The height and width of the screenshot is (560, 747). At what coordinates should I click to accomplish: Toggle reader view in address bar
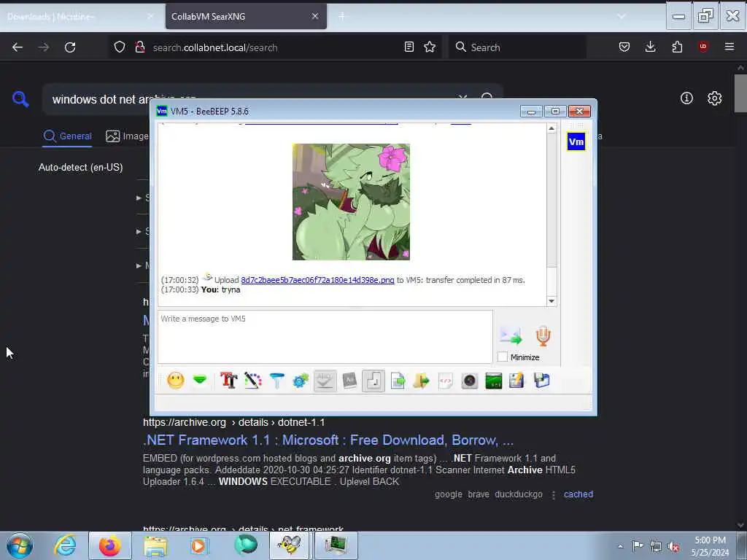(x=409, y=47)
